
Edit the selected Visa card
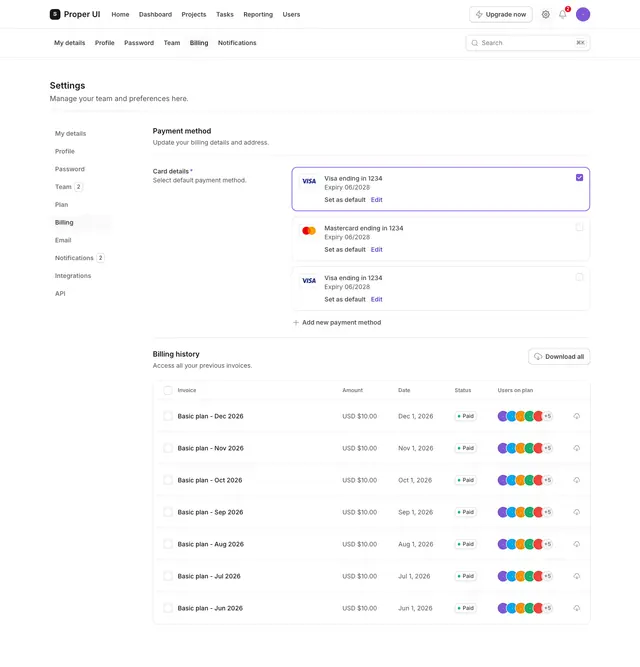point(376,200)
